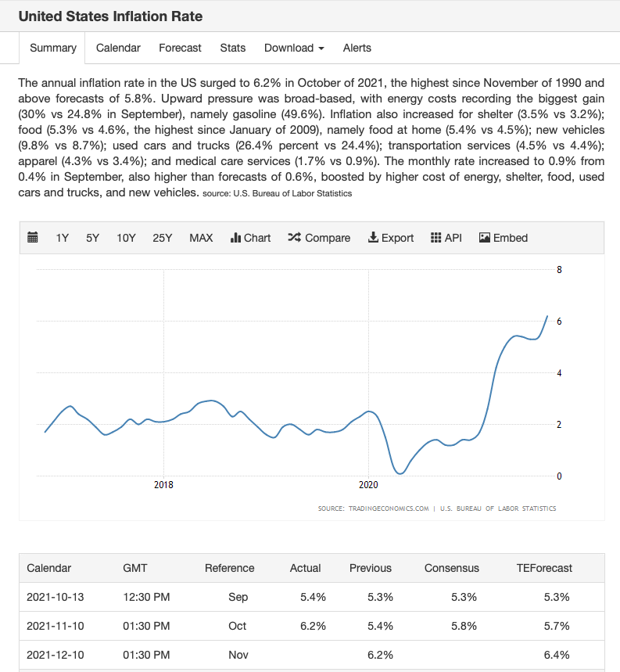Click the Export data button

point(391,238)
